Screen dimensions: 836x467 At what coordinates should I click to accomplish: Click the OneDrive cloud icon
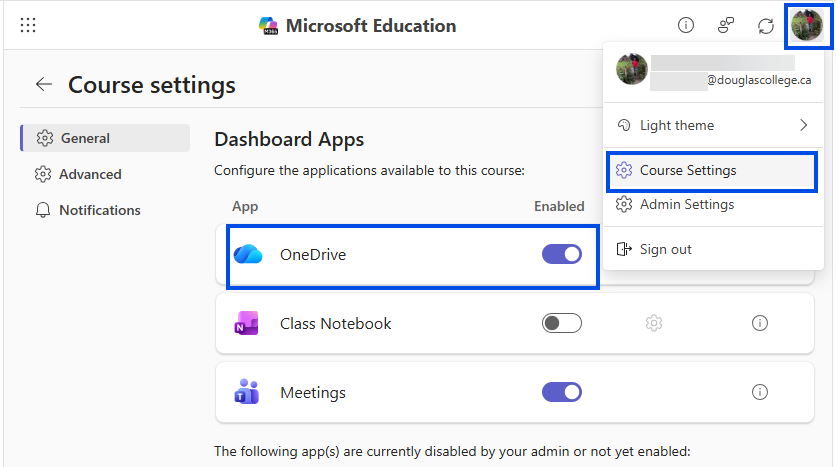(x=248, y=254)
